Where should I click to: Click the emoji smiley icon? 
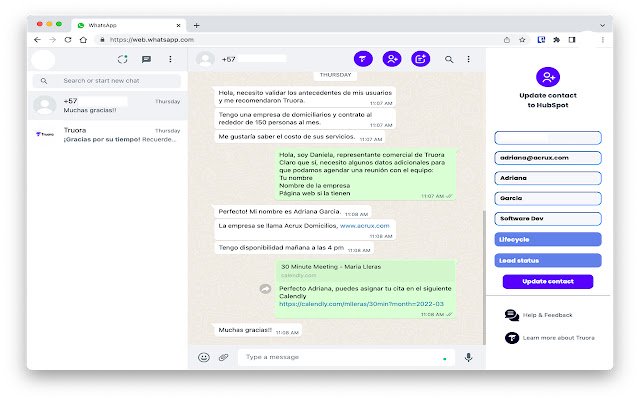click(204, 358)
